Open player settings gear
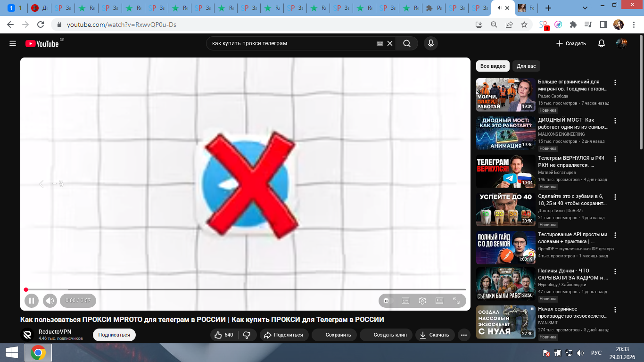 422,301
